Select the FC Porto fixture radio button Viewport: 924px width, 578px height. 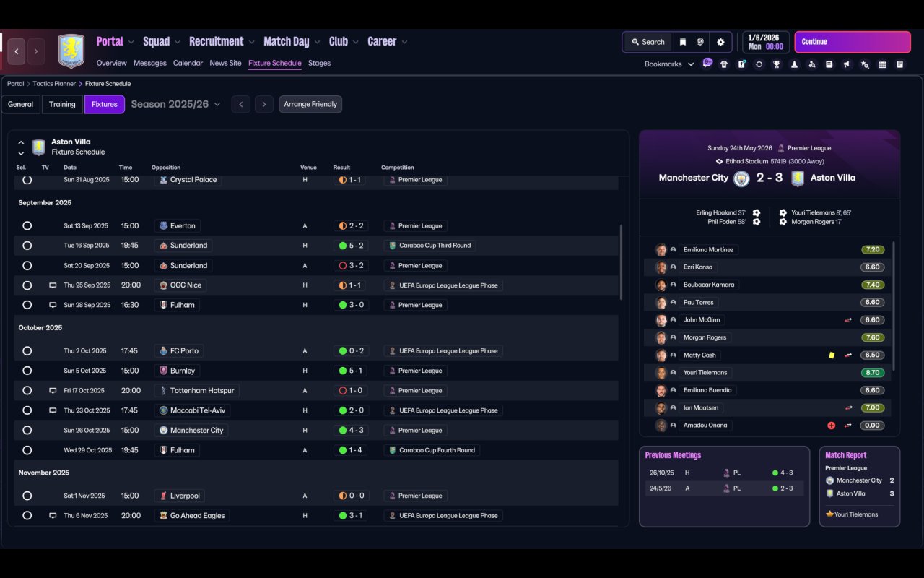coord(27,351)
